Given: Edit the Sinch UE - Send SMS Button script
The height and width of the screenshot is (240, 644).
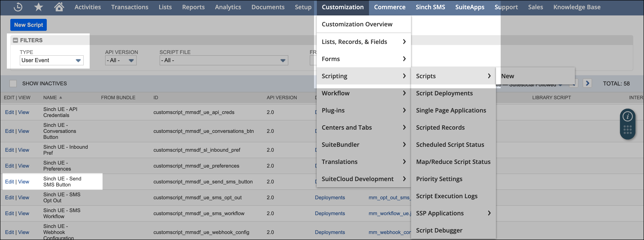Looking at the screenshot, I should [x=9, y=181].
